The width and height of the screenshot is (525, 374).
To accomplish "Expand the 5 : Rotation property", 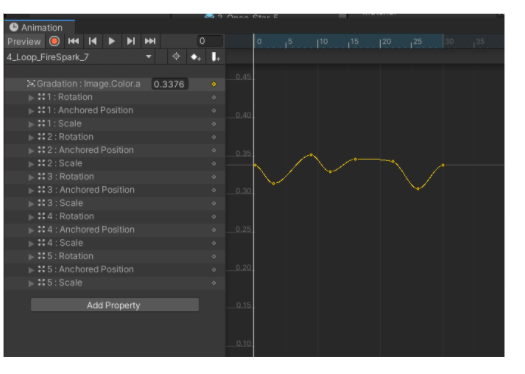I will 31,257.
